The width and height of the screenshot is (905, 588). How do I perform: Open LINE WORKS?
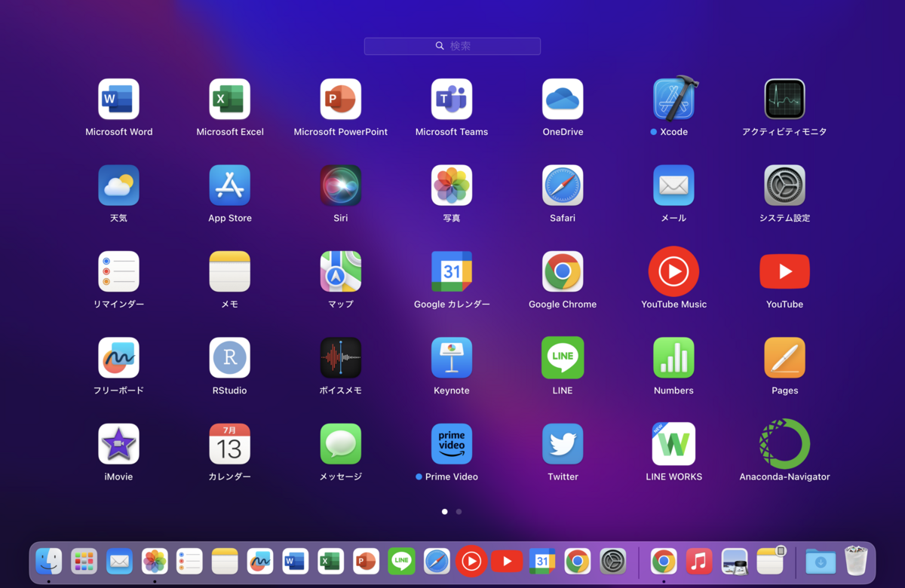(x=673, y=444)
